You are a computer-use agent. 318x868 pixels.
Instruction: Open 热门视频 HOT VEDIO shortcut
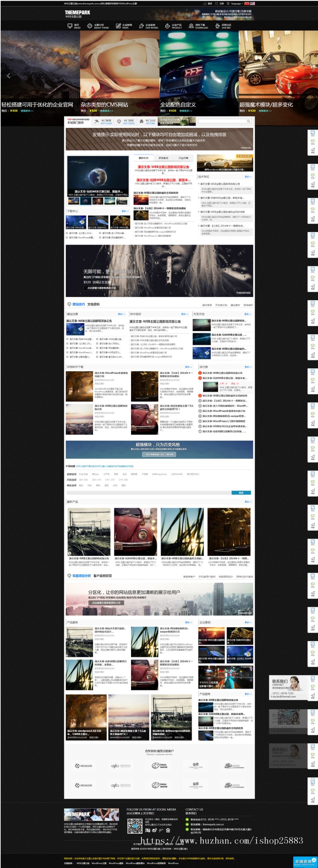coord(126,122)
